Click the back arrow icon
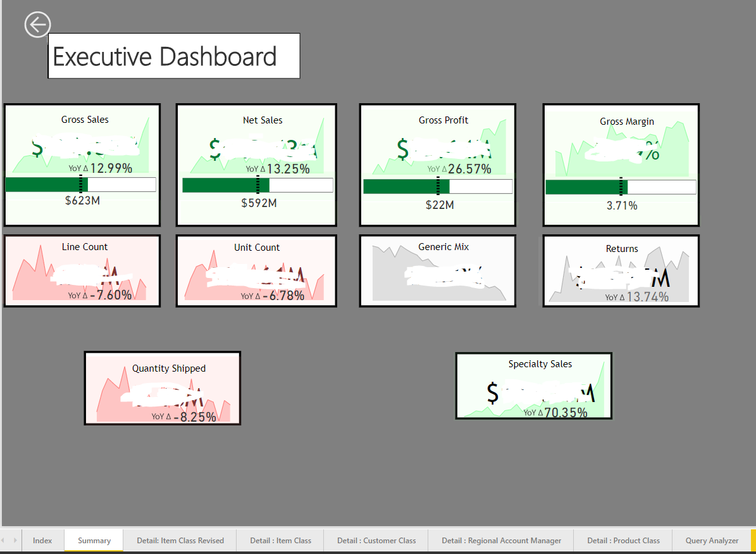The image size is (756, 554). click(x=37, y=24)
